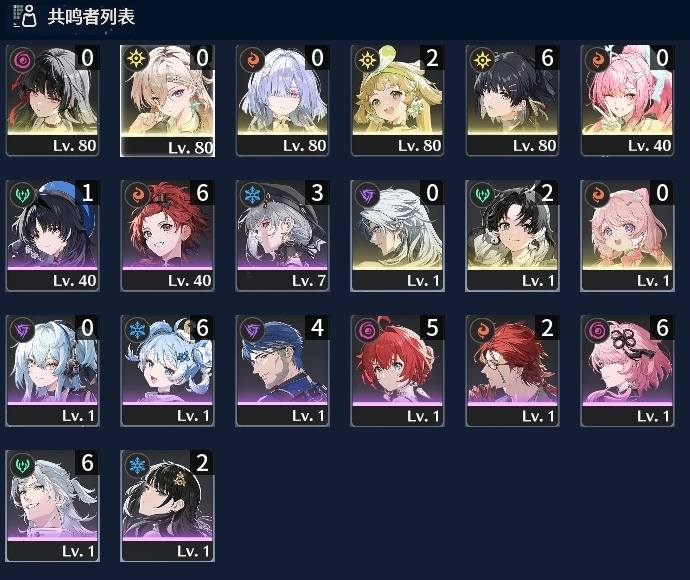Viewport: 690px width, 580px height.
Task: Select the highlighted blonde Spectro character card
Action: point(168,101)
